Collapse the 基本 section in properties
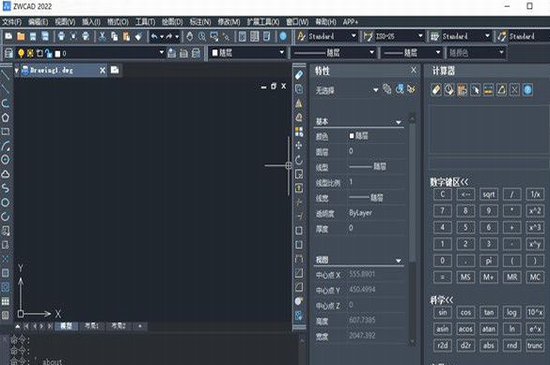This screenshot has width=550, height=365. tap(398, 122)
